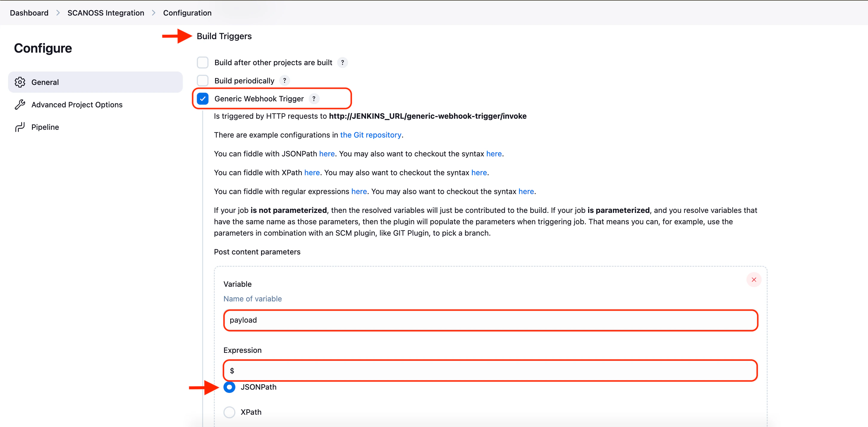Enable Build periodically trigger

[203, 80]
